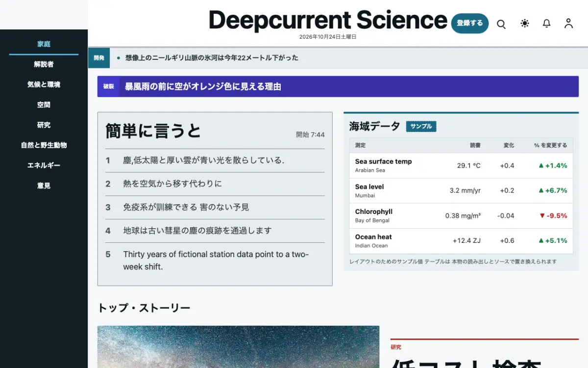588x368 pixels.
Task: Select the Sea surface temp row label
Action: point(383,161)
